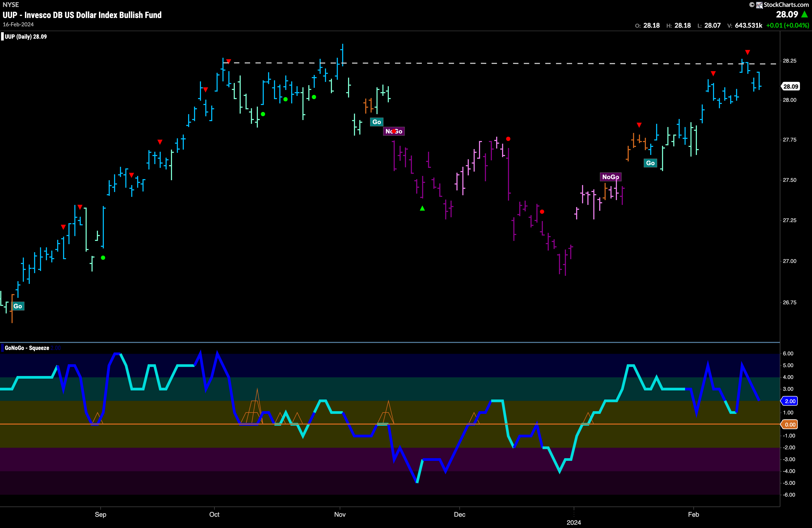This screenshot has width=812, height=528.
Task: Click the 28.09 current price tag on axis
Action: point(790,87)
